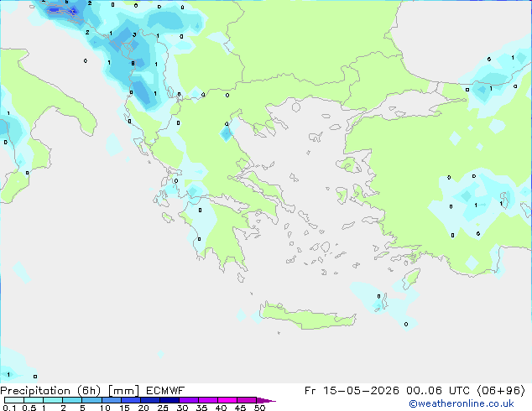Screen dimensions: 532x411
Task: Click the '35' legend scale label
Action: click(201, 408)
